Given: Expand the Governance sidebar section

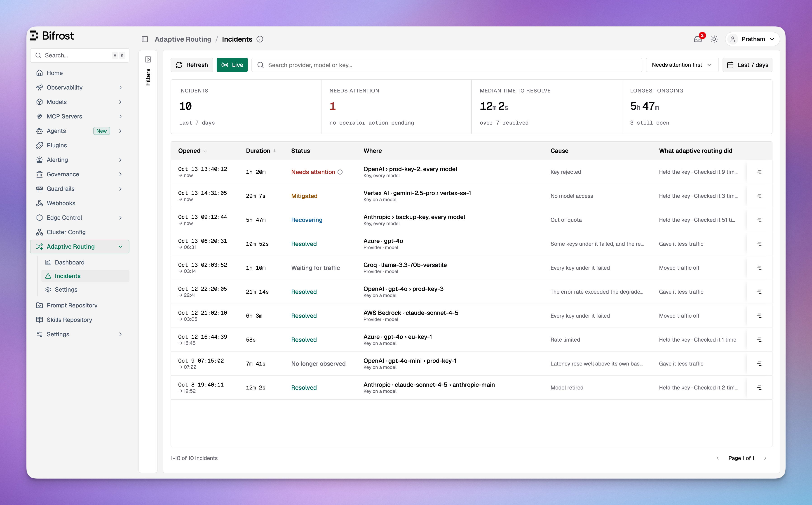Looking at the screenshot, I should pyautogui.click(x=80, y=174).
